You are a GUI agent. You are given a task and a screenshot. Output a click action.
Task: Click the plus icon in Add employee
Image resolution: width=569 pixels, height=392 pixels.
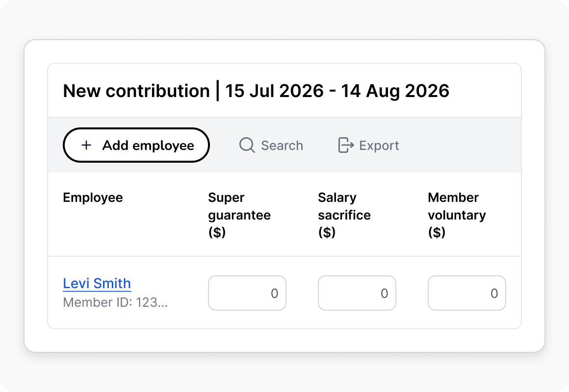[x=86, y=146]
